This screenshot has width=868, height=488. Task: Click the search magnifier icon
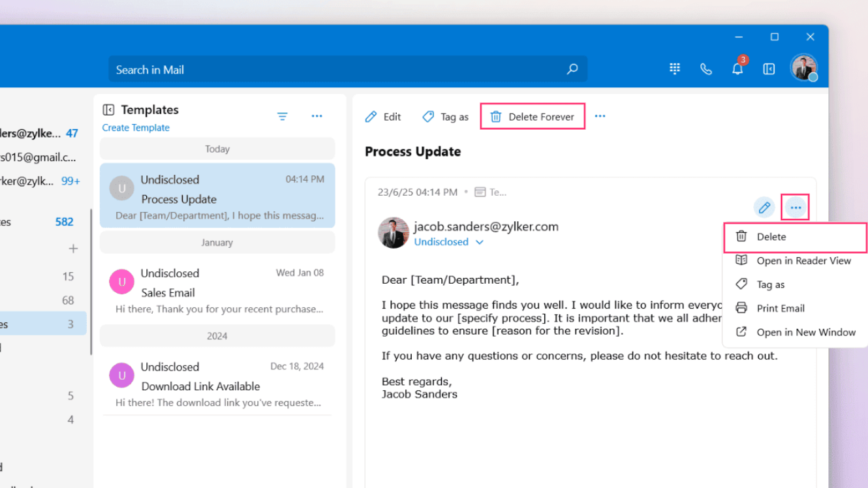pyautogui.click(x=572, y=69)
